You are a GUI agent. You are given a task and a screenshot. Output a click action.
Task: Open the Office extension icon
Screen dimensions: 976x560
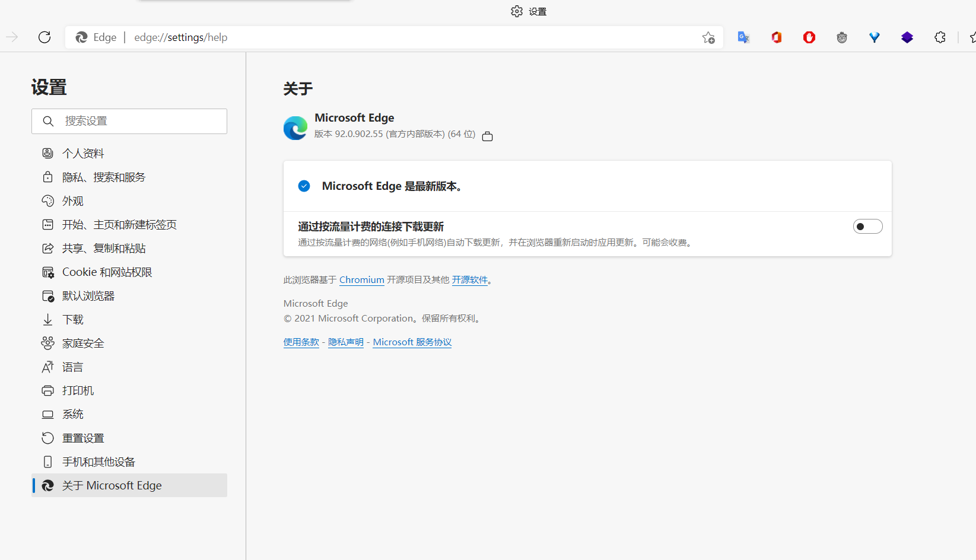pyautogui.click(x=776, y=37)
